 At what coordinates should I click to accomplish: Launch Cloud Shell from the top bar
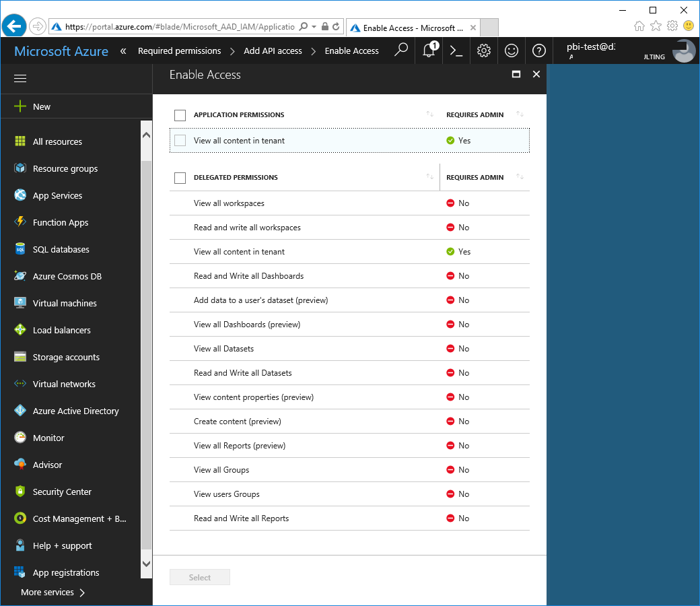tap(456, 50)
